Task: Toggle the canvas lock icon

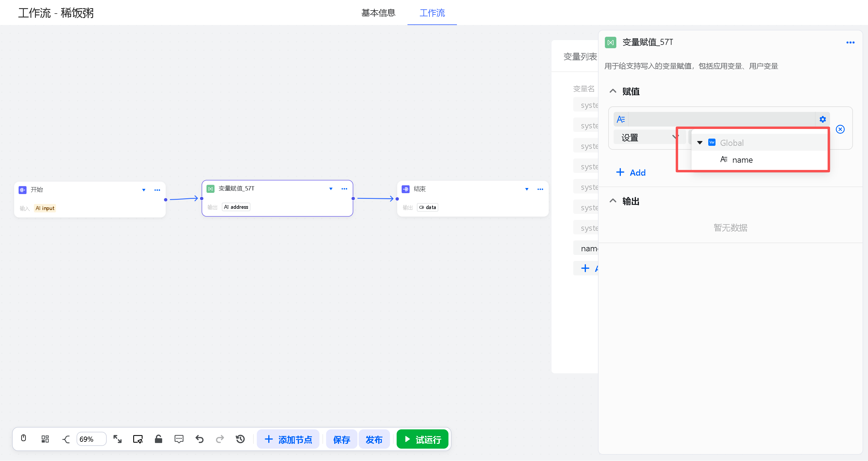Action: point(158,439)
